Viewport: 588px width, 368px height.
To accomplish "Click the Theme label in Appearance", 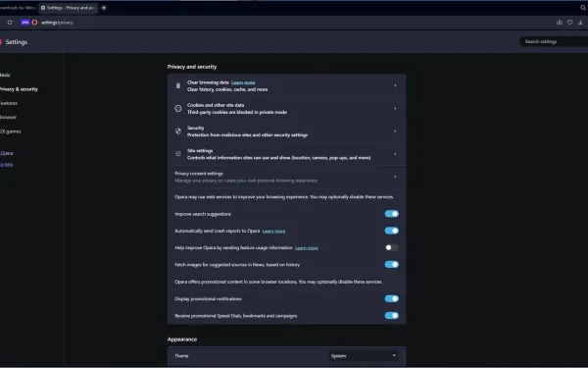I will pyautogui.click(x=181, y=355).
